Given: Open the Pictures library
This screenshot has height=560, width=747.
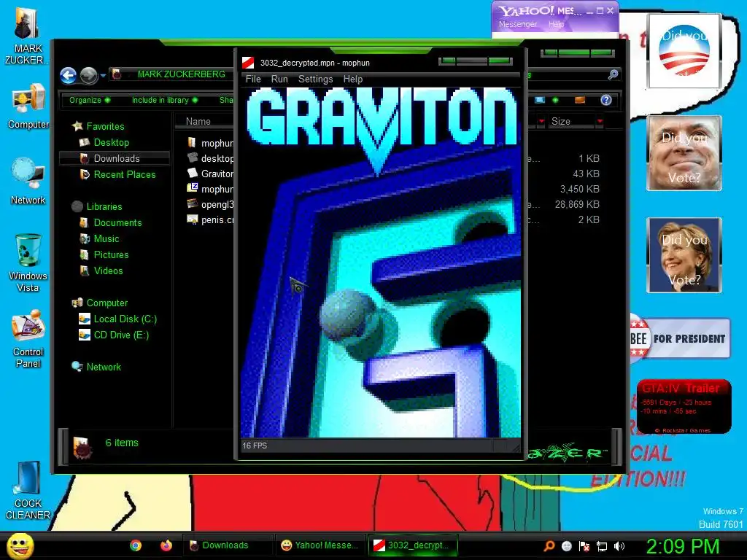Looking at the screenshot, I should coord(111,254).
